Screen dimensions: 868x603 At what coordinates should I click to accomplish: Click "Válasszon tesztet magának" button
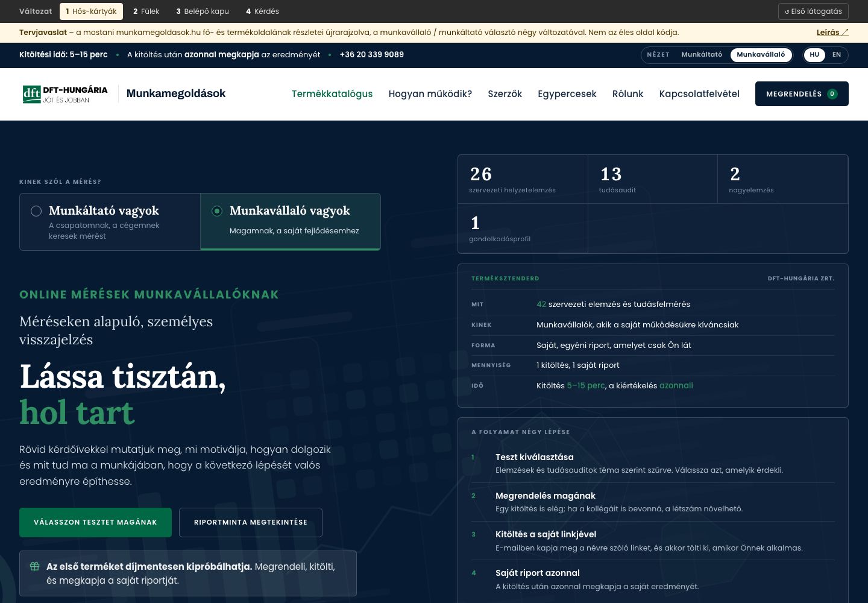coord(95,522)
